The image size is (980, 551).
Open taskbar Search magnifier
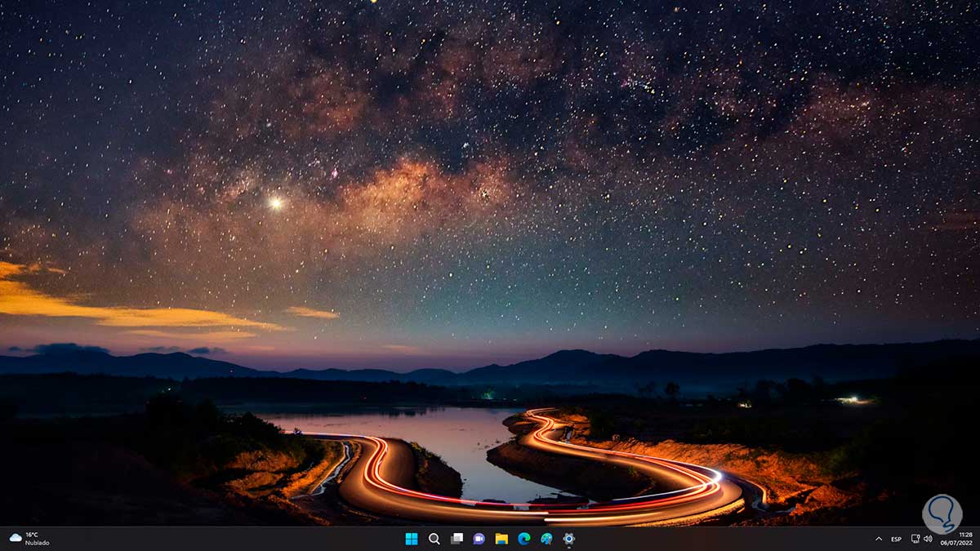click(x=434, y=539)
